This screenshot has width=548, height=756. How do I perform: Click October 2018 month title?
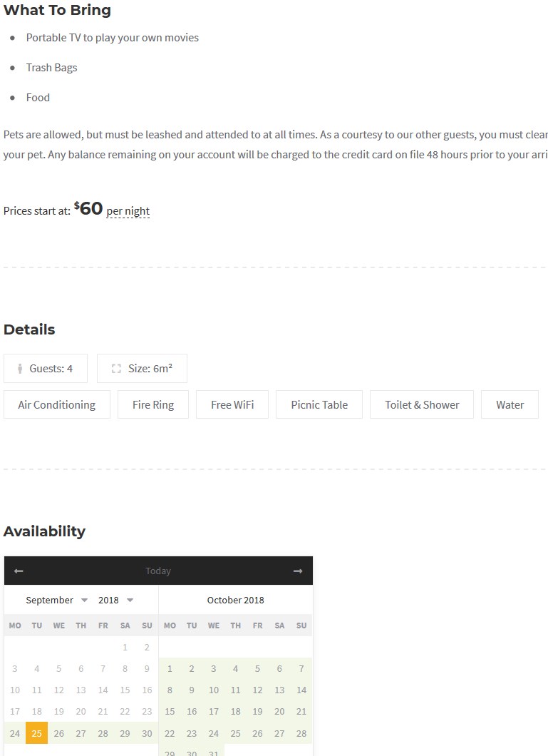coord(235,601)
